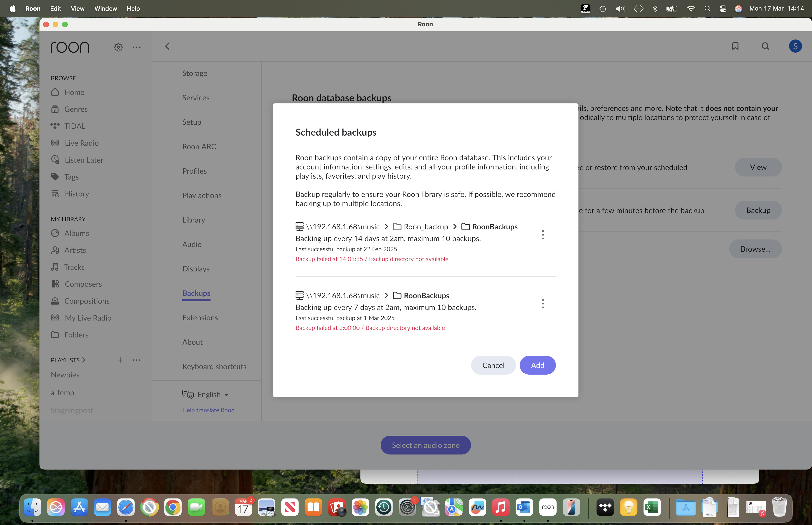Open Roon settings gear icon

pyautogui.click(x=118, y=47)
